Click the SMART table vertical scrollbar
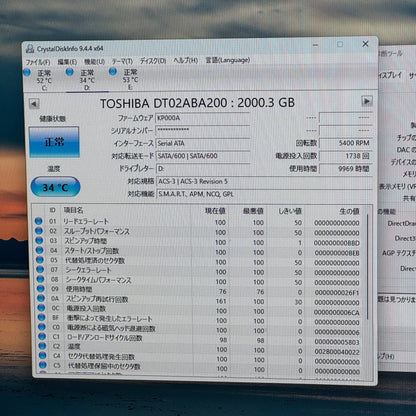 click(x=368, y=267)
